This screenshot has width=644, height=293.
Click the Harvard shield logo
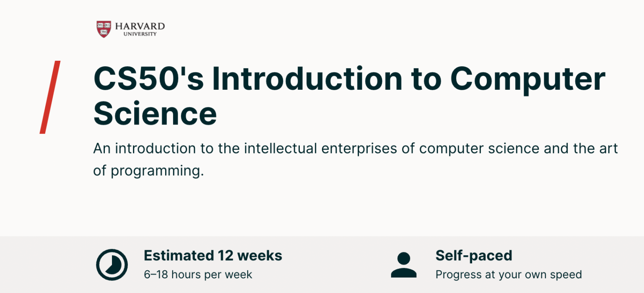point(104,29)
